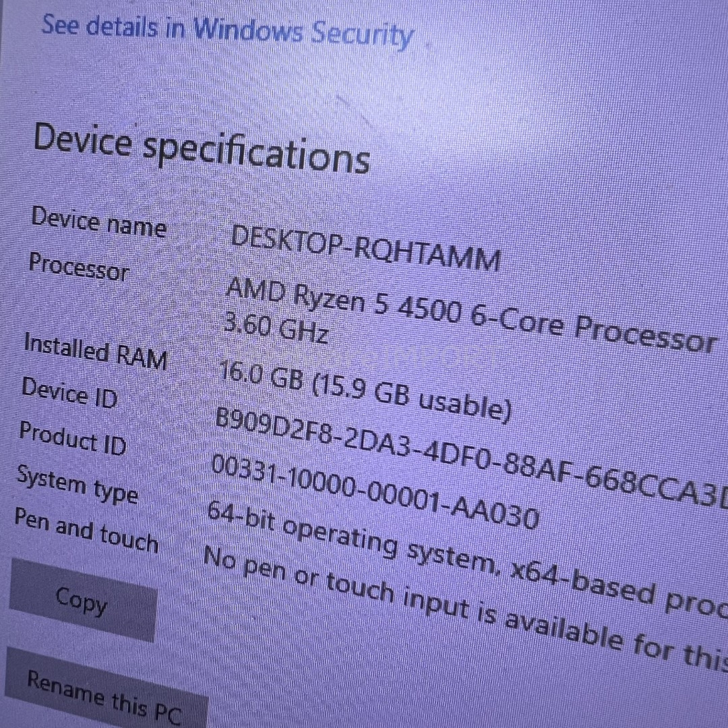Click the Copy button under device specifications
The image size is (728, 728).
pyautogui.click(x=82, y=600)
